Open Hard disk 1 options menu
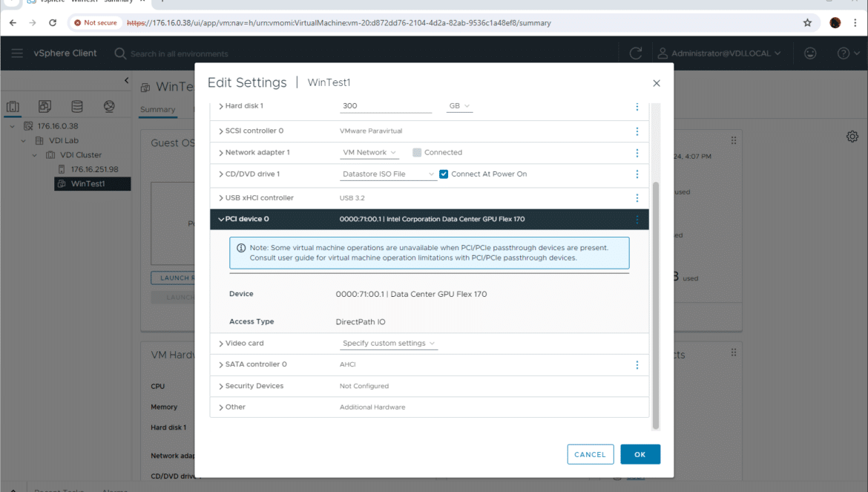 637,106
